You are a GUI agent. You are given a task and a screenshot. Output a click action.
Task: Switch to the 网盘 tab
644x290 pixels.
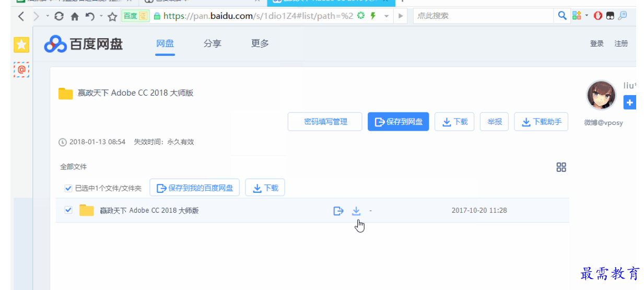(x=165, y=44)
